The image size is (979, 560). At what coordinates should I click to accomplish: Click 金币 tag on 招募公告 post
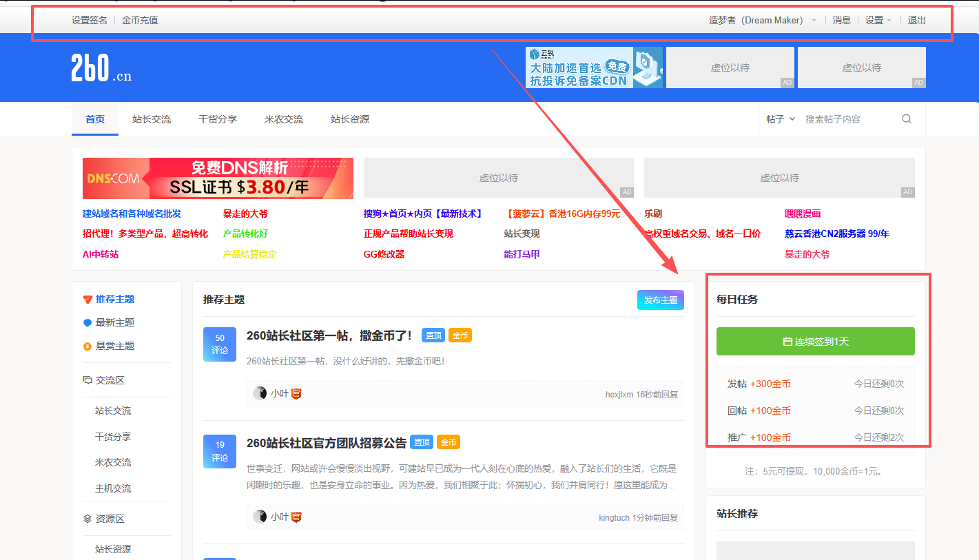pos(449,442)
